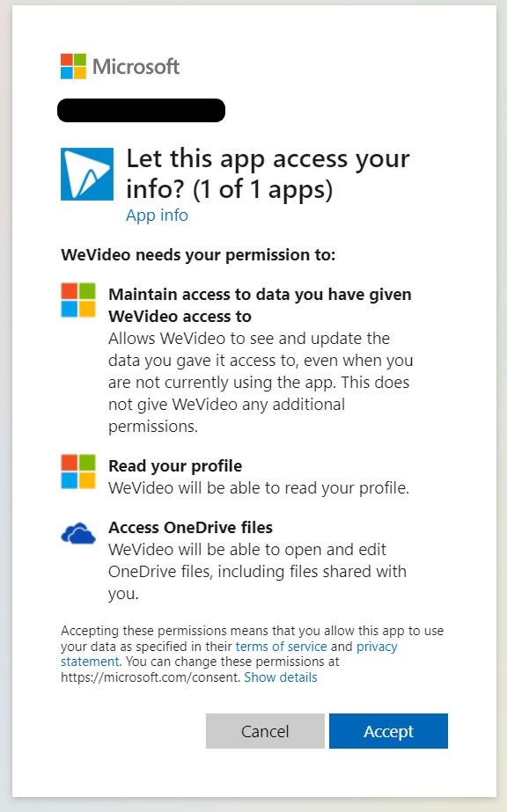Click the Microsoft wordmark text
Screen dimensions: 507x812
pyautogui.click(x=136, y=66)
